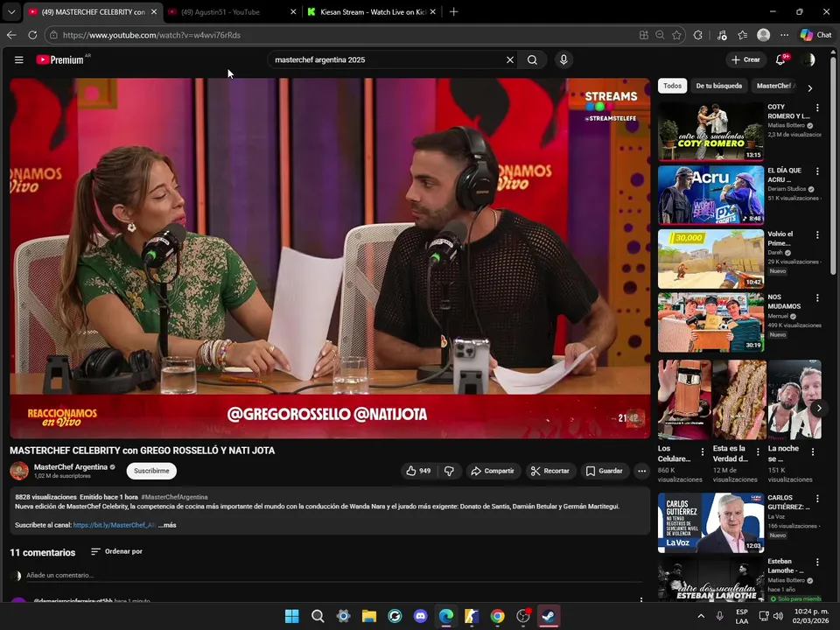The image size is (840, 630).
Task: Open File Explorer from taskbar
Action: tap(369, 616)
